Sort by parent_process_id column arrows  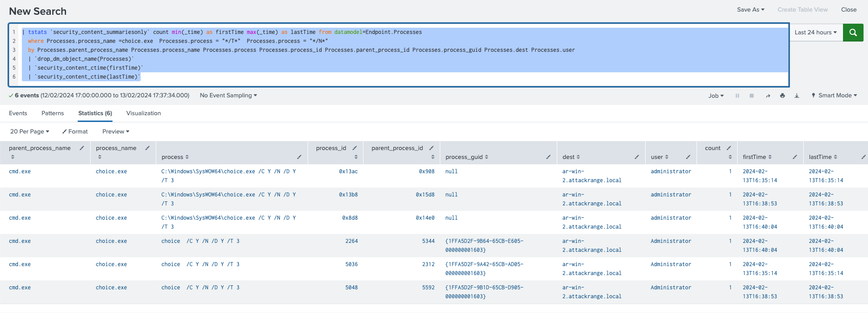pyautogui.click(x=433, y=157)
